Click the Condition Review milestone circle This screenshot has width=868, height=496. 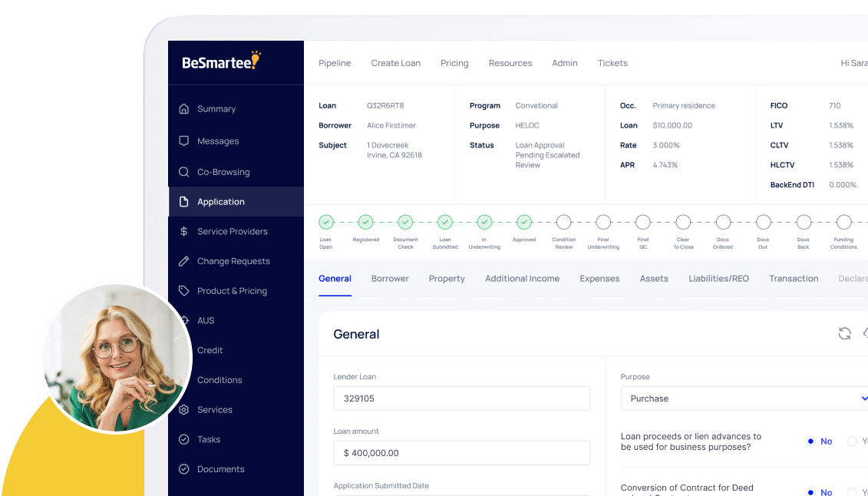tap(563, 222)
